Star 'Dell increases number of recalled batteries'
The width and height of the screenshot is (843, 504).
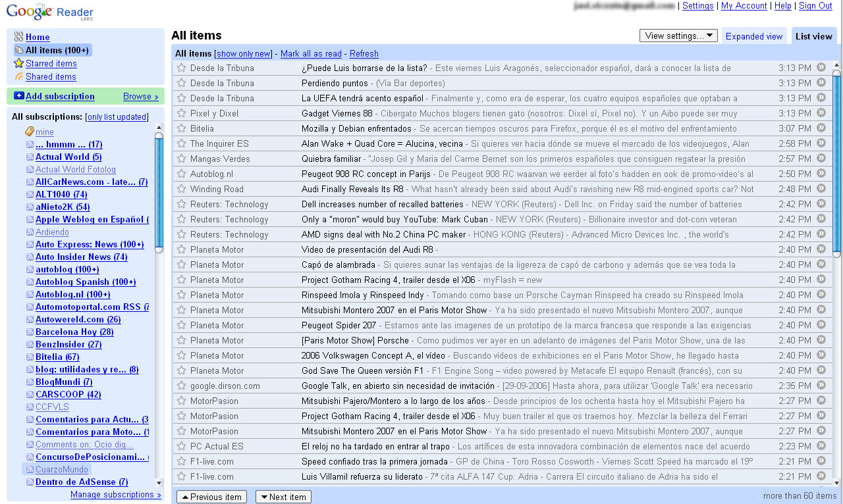click(x=182, y=203)
